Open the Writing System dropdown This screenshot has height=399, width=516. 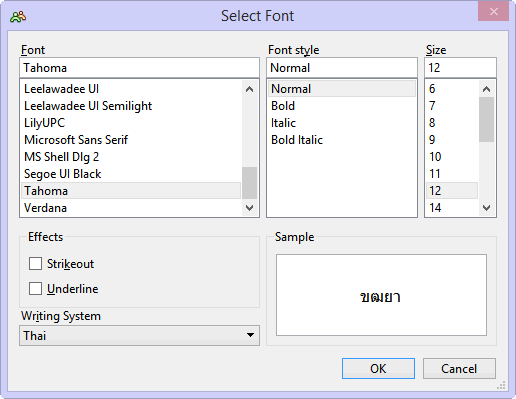pos(139,335)
